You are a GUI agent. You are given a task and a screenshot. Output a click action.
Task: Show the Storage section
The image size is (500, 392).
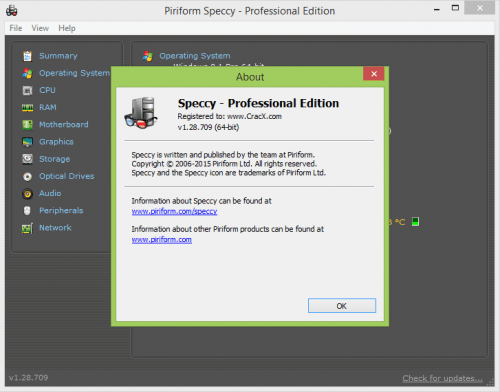click(55, 159)
